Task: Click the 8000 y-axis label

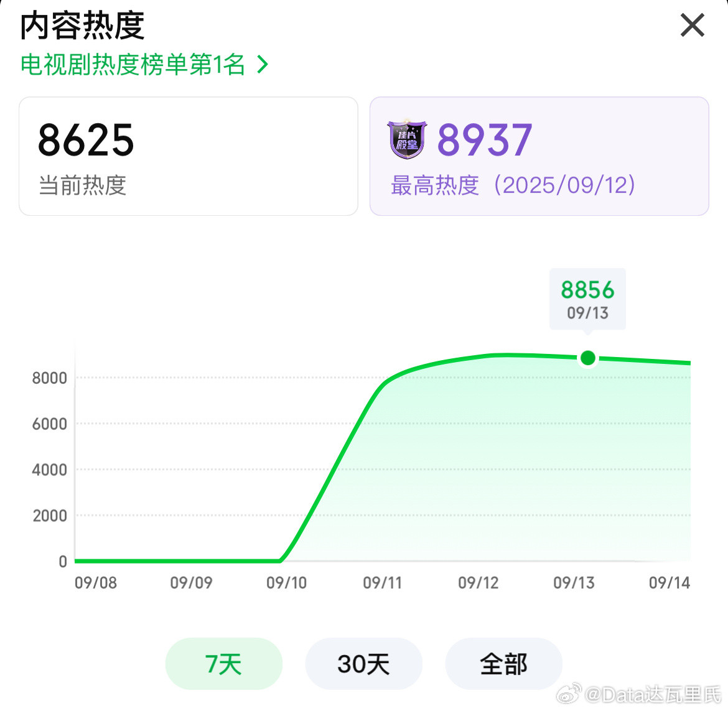Action: [x=50, y=378]
